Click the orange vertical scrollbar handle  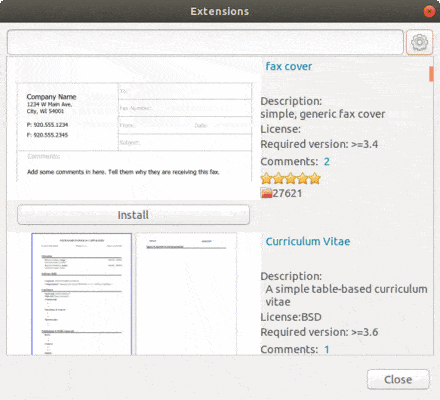(x=431, y=74)
